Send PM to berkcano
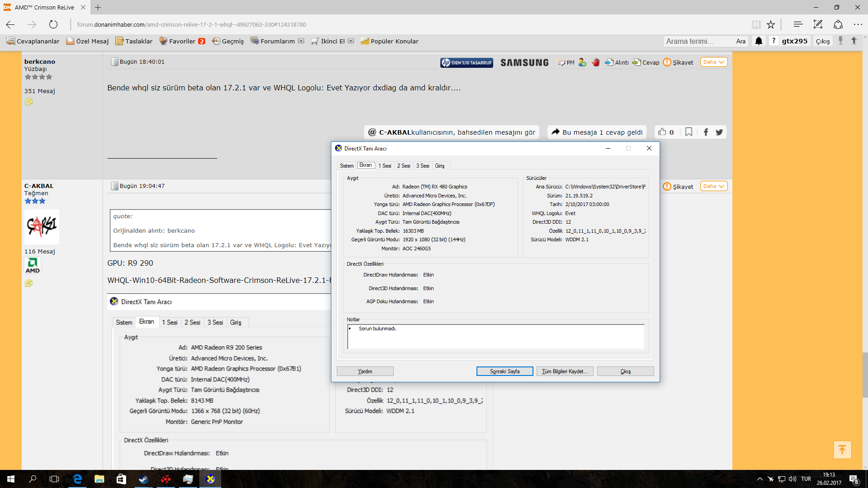This screenshot has height=488, width=868. point(566,62)
